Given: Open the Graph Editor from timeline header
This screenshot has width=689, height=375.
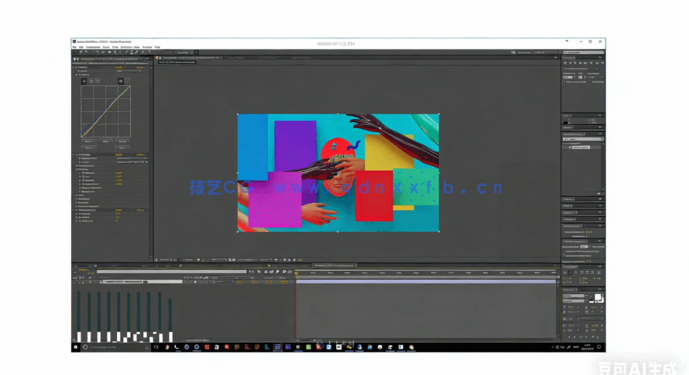Looking at the screenshot, I should (290, 272).
